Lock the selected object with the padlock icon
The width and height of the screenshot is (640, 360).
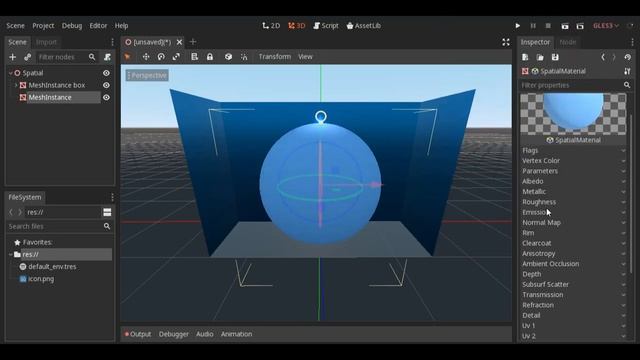pyautogui.click(x=210, y=57)
